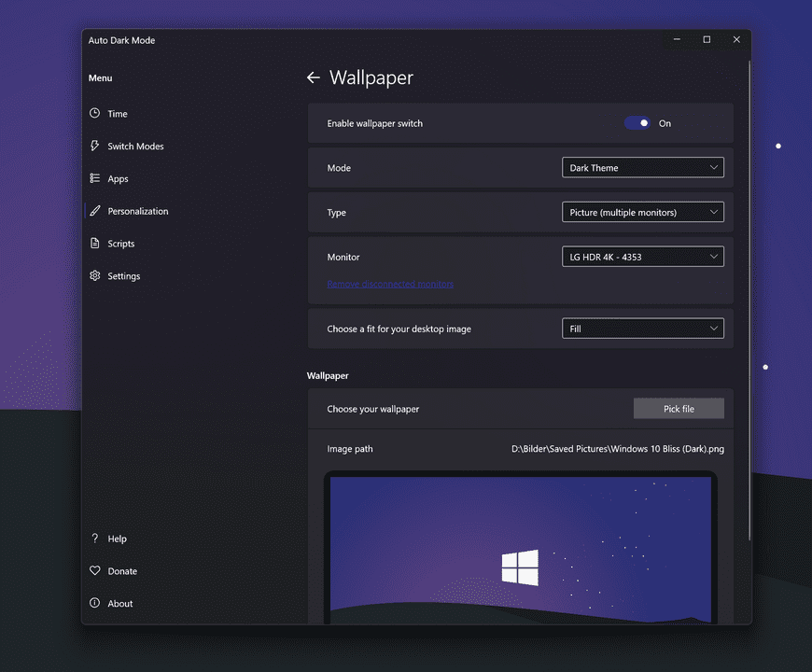The image size is (812, 672).
Task: Open the Mode dropdown showing Dark Theme
Action: tap(642, 168)
